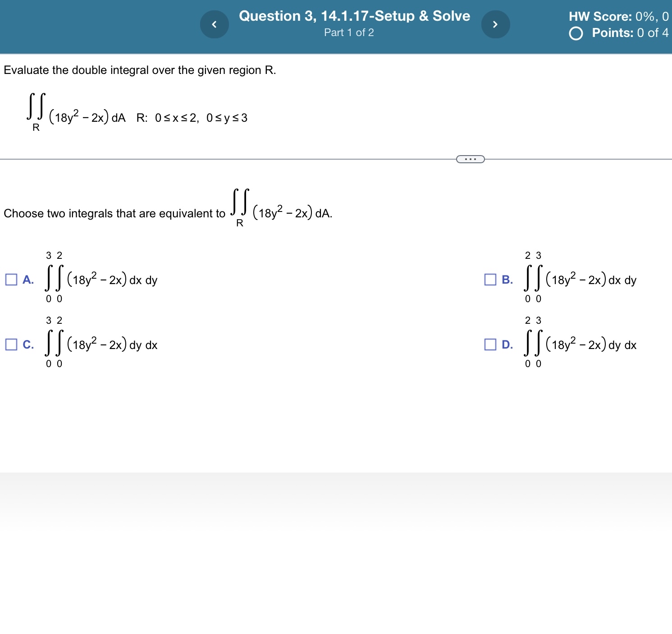The height and width of the screenshot is (634, 672).
Task: Select the option D integral with dy dx, bounds 2 3
Action: coord(581,342)
